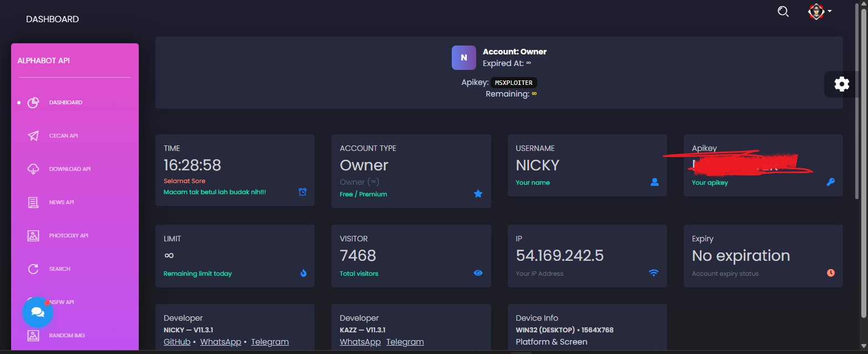Open Download API in the sidebar
Image resolution: width=868 pixels, height=354 pixels.
tap(69, 169)
